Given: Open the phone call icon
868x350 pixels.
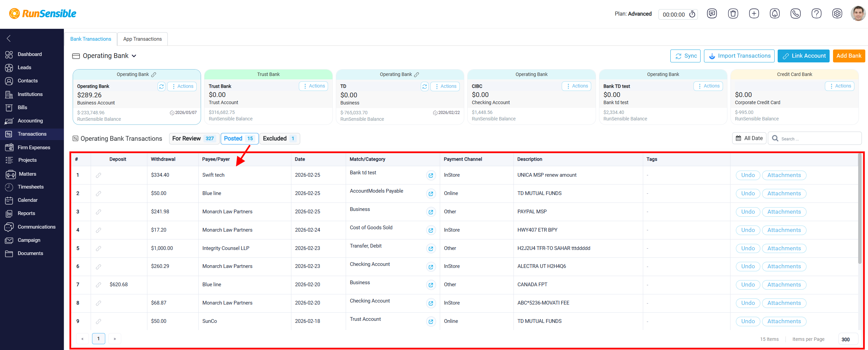Looking at the screenshot, I should pos(795,14).
